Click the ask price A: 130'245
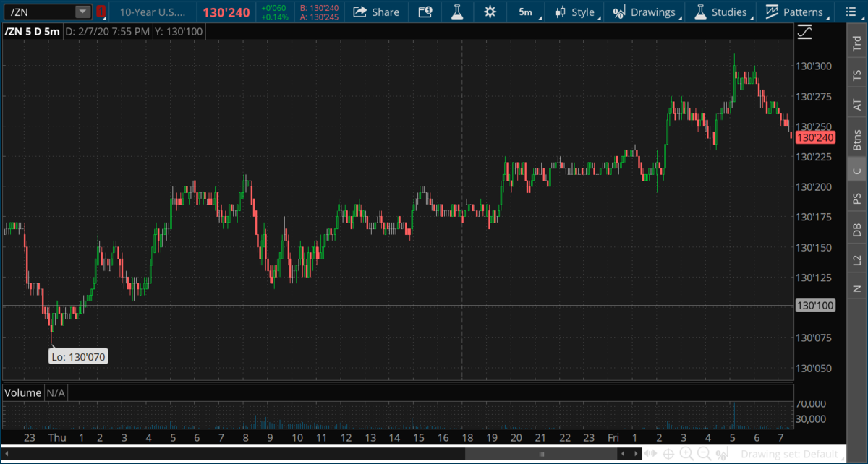The image size is (868, 464). pyautogui.click(x=319, y=17)
